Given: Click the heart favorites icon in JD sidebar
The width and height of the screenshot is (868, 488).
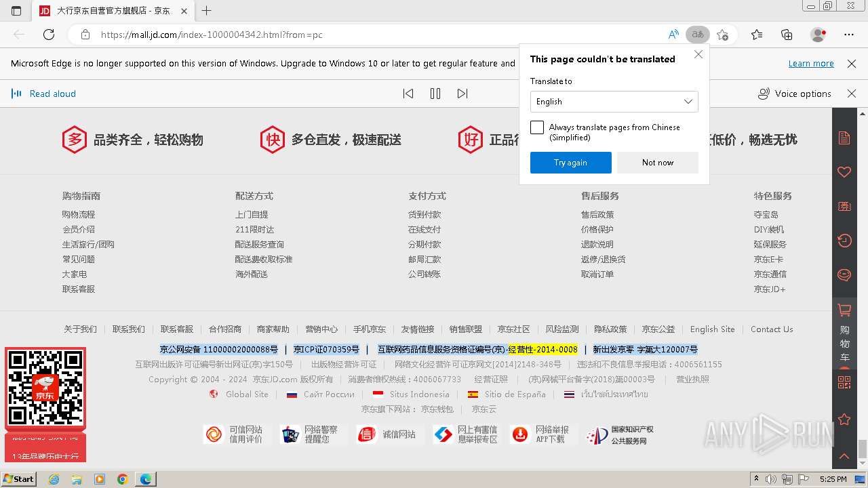Looking at the screenshot, I should [844, 172].
